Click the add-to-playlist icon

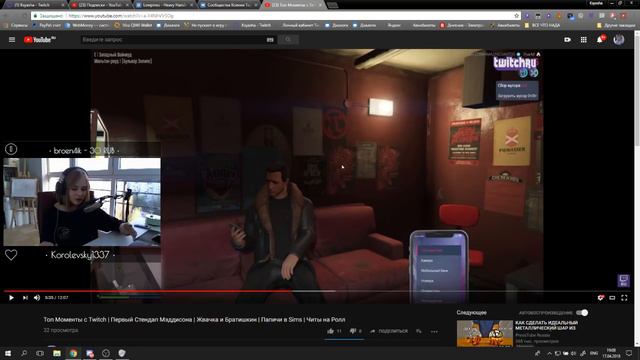coord(419,331)
